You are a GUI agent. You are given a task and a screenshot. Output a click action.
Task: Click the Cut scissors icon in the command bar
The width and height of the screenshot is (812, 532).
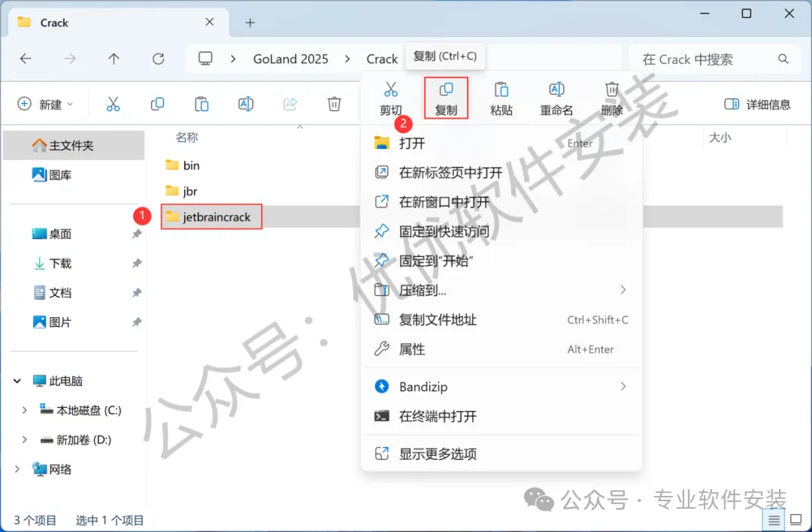[x=113, y=104]
